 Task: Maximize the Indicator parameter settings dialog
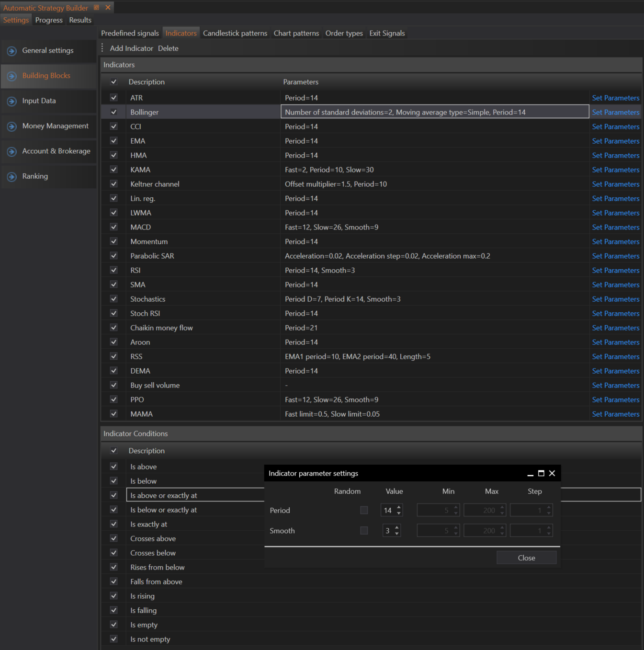coord(541,473)
